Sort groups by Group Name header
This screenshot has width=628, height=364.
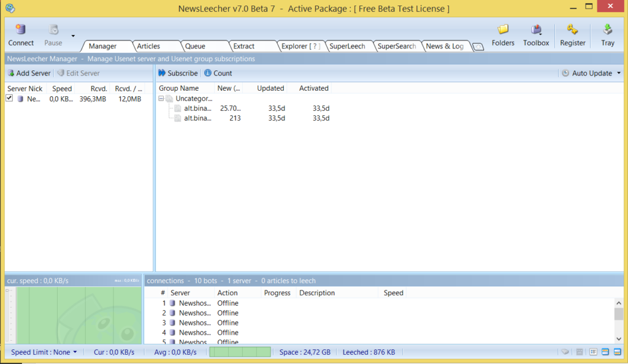(184, 88)
